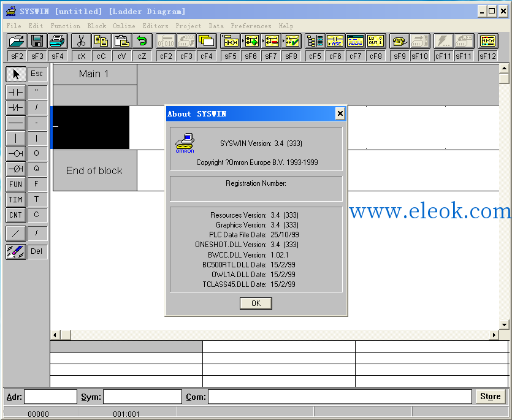Click the toolbar icon above cF6
This screenshot has height=420, width=512.
(335, 41)
